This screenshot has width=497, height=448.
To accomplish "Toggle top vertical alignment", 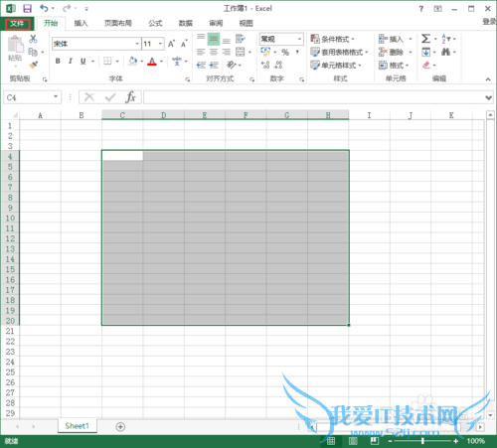I will click(201, 39).
